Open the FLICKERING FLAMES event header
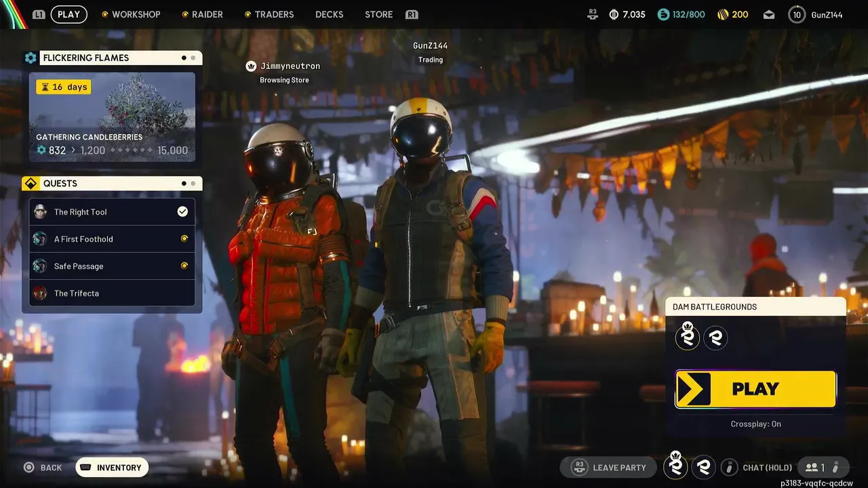 (x=121, y=58)
